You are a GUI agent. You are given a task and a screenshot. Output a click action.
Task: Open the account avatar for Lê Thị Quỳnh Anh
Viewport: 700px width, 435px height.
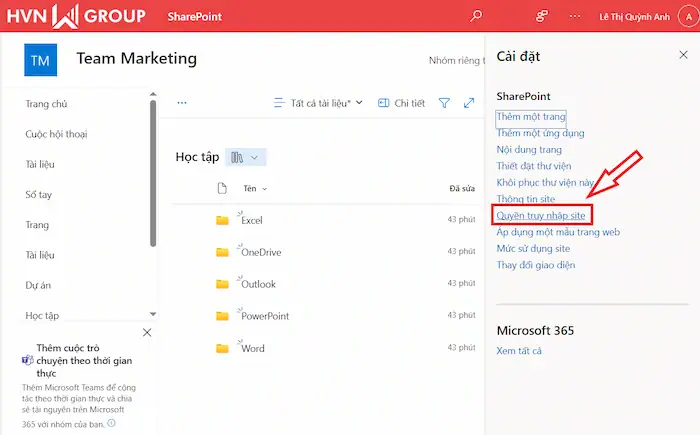pyautogui.click(x=682, y=16)
